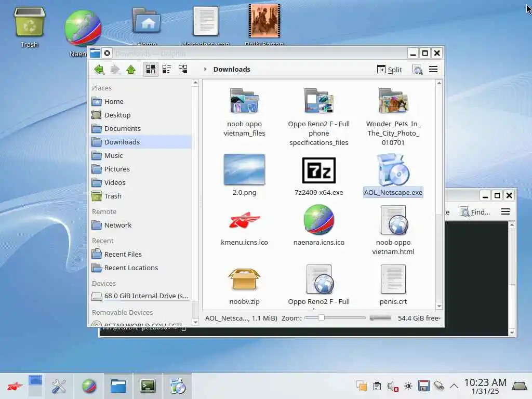Viewport: 532px width, 399px height.
Task: Open Dolphin's hamburger control menu
Action: click(x=433, y=70)
